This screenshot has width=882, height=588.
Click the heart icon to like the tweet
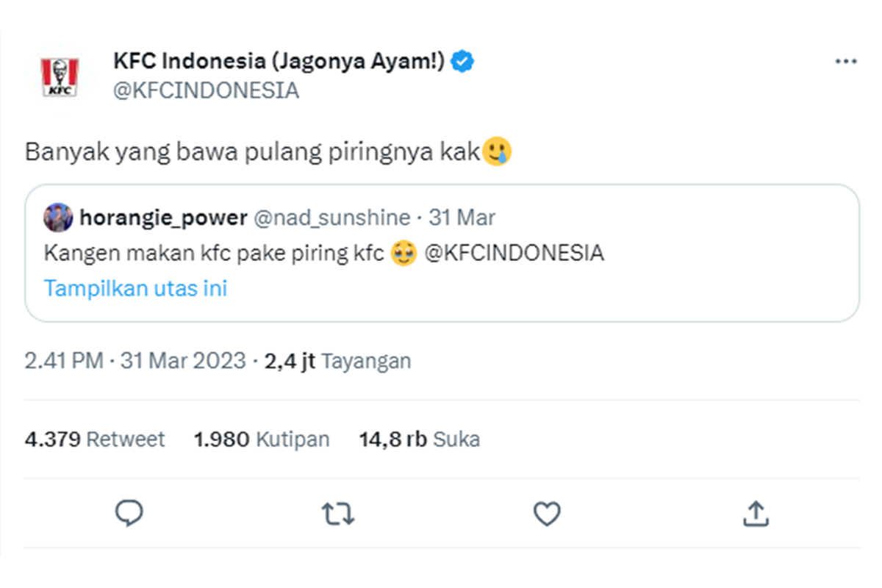click(x=547, y=514)
